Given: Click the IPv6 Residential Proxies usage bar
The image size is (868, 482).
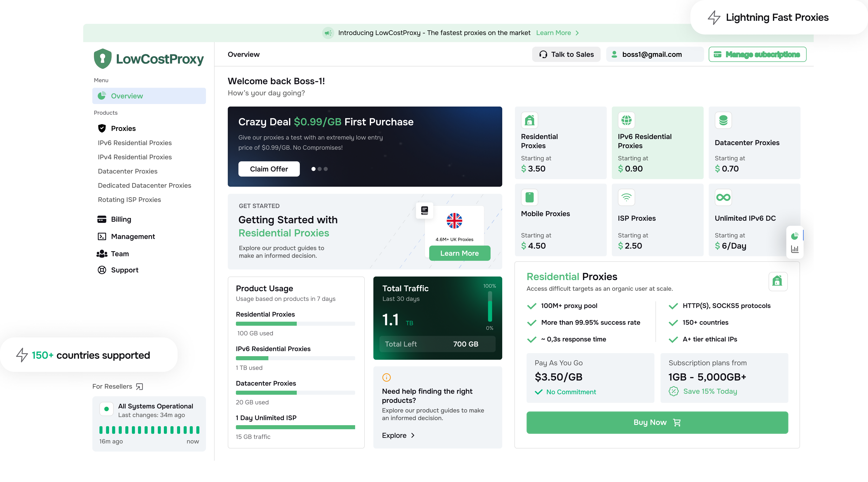Looking at the screenshot, I should 296,358.
